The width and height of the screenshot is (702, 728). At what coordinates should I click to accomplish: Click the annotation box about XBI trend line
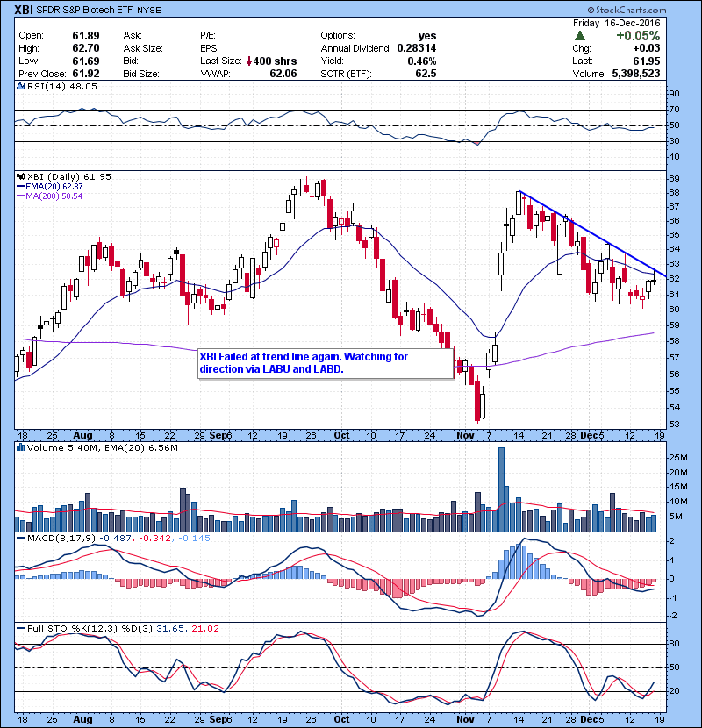(326, 363)
